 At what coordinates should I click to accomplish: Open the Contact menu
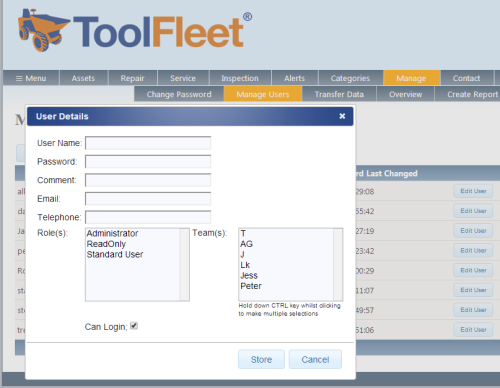466,78
